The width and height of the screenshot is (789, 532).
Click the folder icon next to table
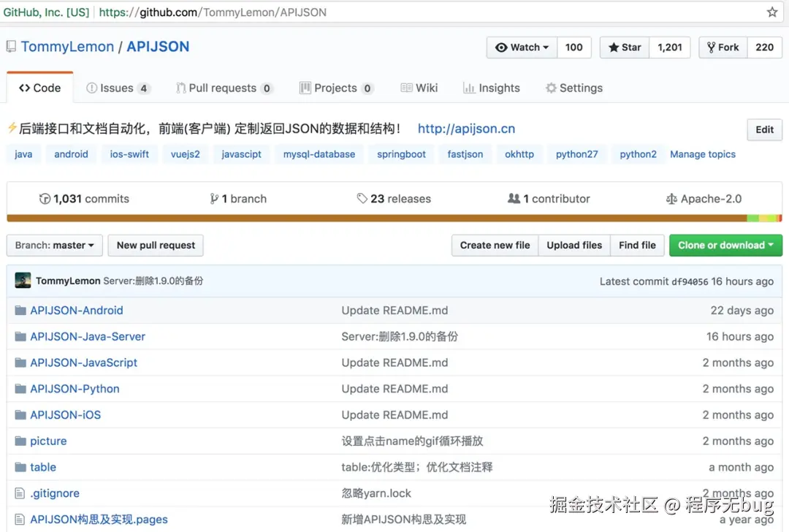[20, 467]
